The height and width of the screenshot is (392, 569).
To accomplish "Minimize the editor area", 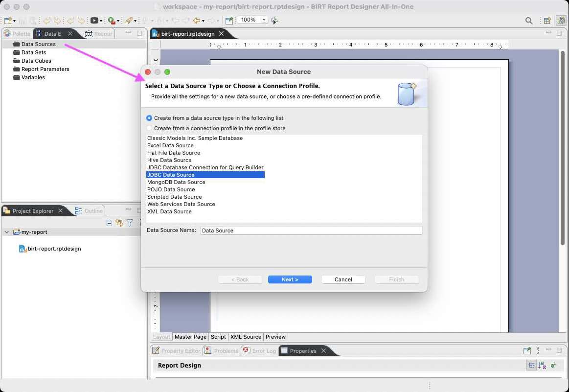I will (548, 33).
